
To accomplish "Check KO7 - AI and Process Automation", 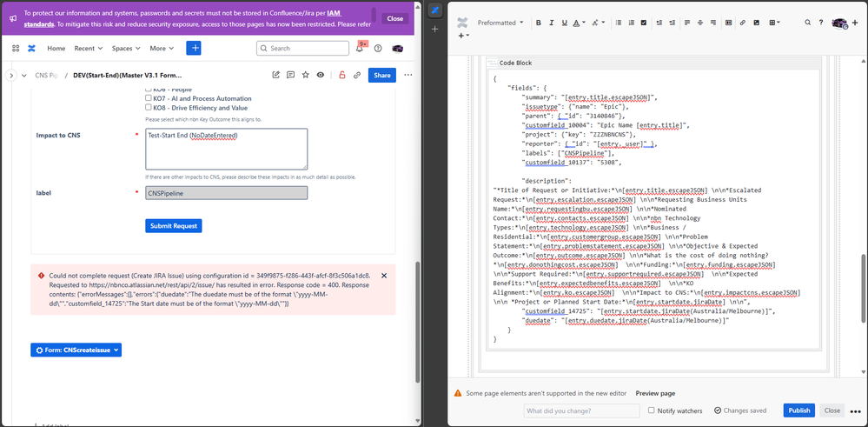I will (x=149, y=98).
